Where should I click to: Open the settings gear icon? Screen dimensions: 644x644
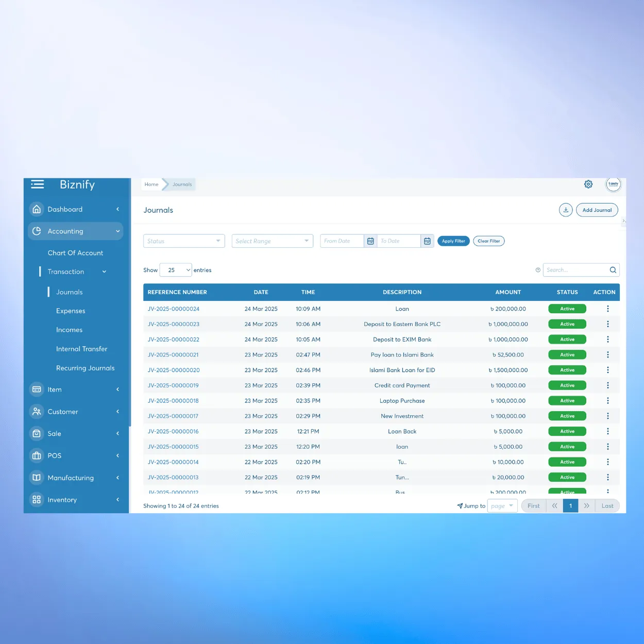point(588,184)
